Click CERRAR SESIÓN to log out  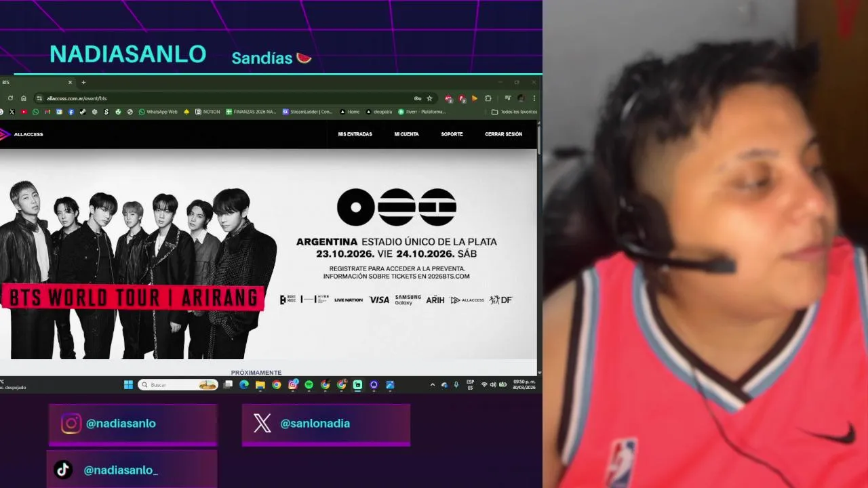point(503,134)
